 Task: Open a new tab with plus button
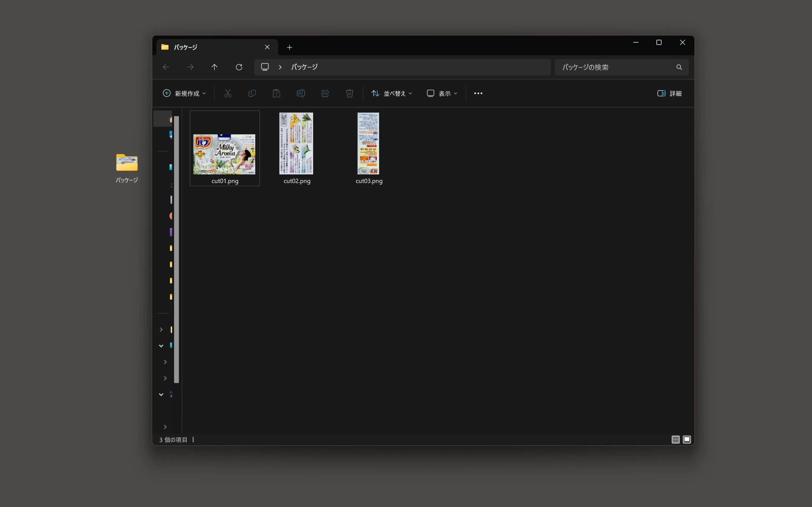click(289, 47)
